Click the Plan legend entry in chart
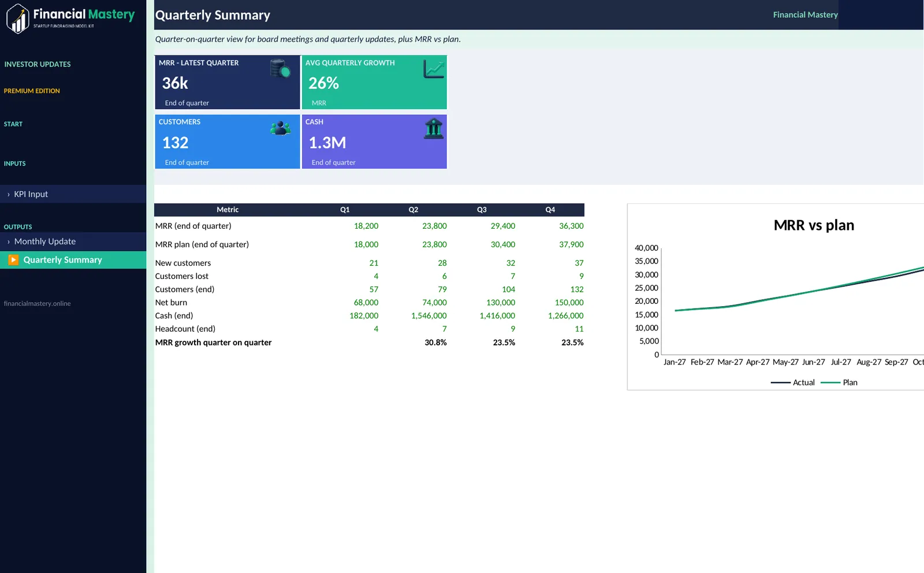 [x=839, y=382]
